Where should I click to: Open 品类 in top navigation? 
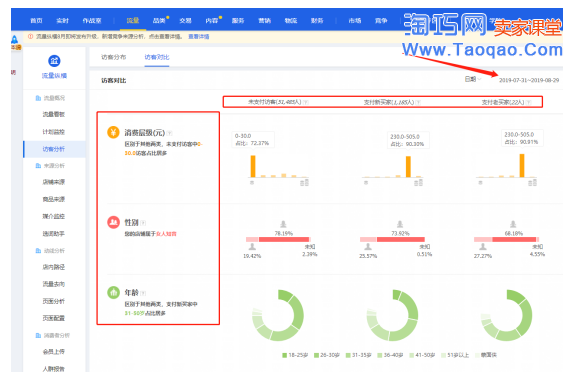[x=159, y=21]
